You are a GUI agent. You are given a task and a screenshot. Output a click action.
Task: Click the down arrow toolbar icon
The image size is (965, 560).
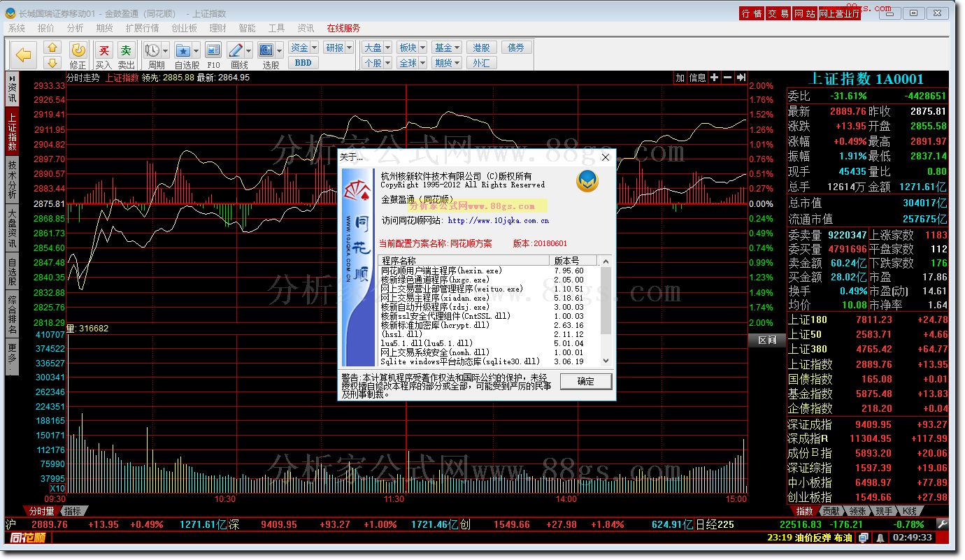click(x=53, y=63)
